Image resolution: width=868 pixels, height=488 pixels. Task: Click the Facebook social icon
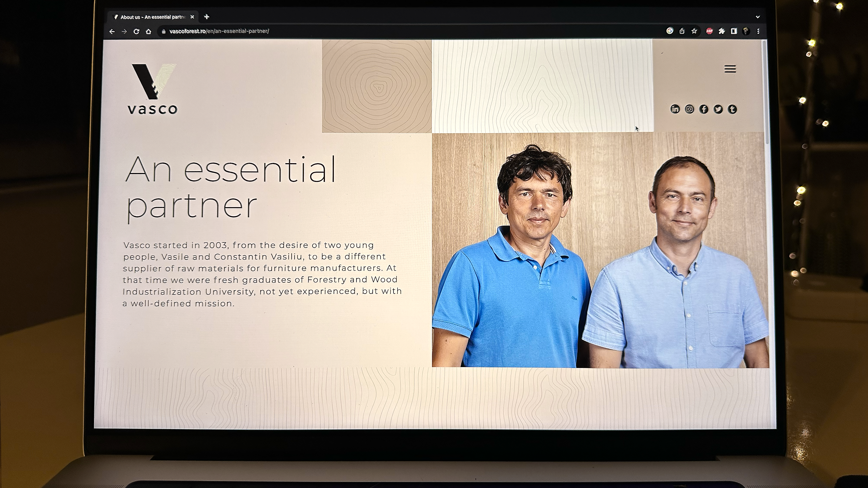(x=704, y=109)
